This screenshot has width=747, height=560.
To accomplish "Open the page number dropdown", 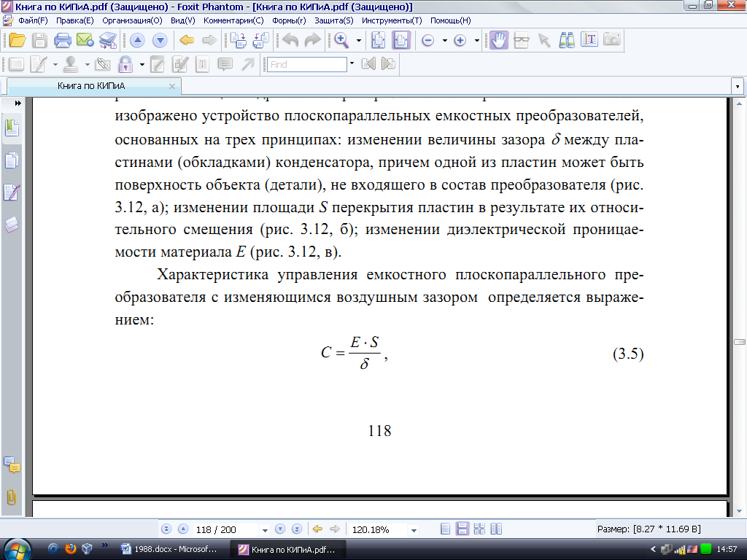I will [265, 530].
